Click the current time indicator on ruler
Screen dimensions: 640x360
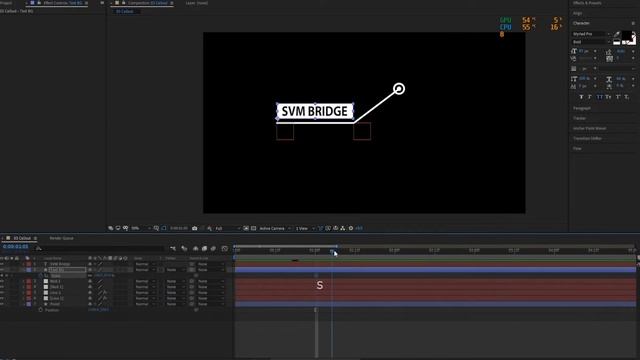click(x=332, y=252)
